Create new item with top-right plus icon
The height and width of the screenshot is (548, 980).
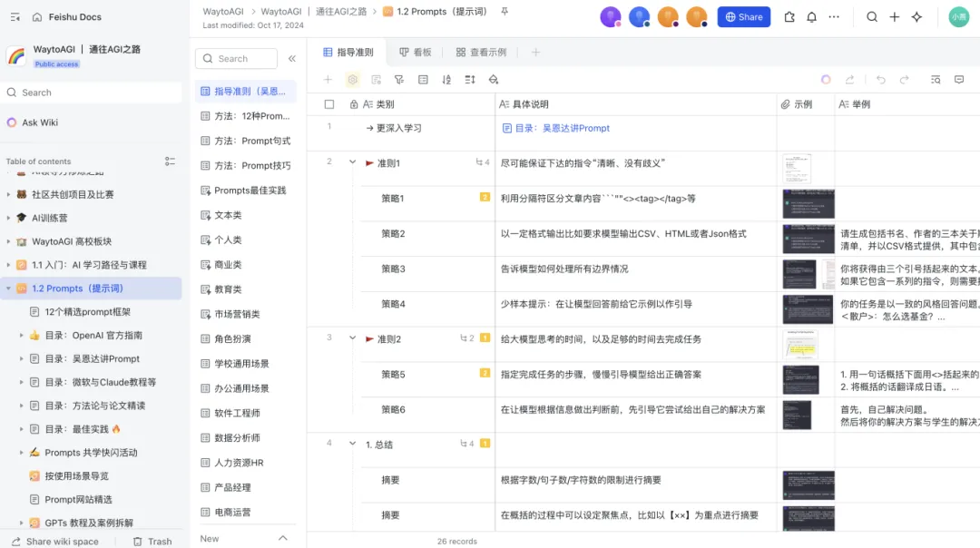click(x=895, y=17)
